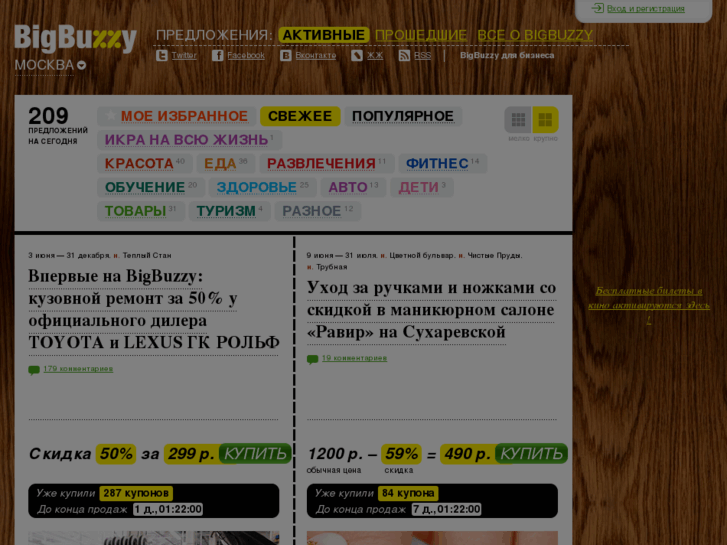Viewport: 727px width, 545px height.
Task: Filter by Здоровье category
Action: click(x=262, y=187)
